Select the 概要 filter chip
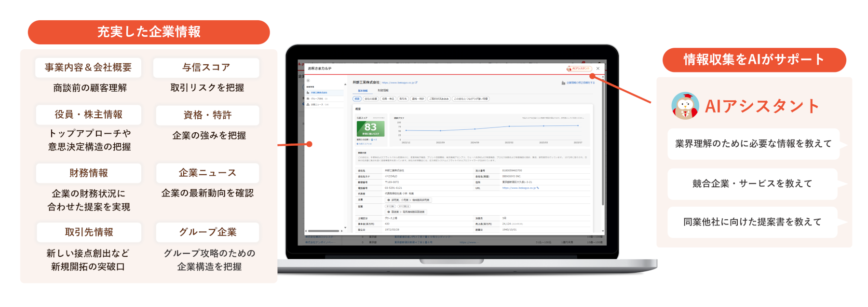Image resolution: width=868 pixels, height=307 pixels. pyautogui.click(x=357, y=99)
